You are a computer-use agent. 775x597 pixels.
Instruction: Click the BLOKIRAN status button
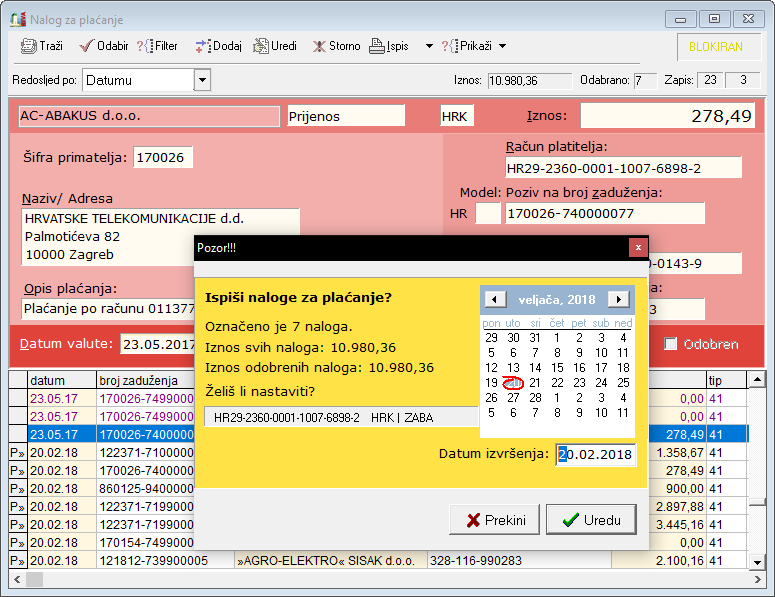tap(716, 47)
